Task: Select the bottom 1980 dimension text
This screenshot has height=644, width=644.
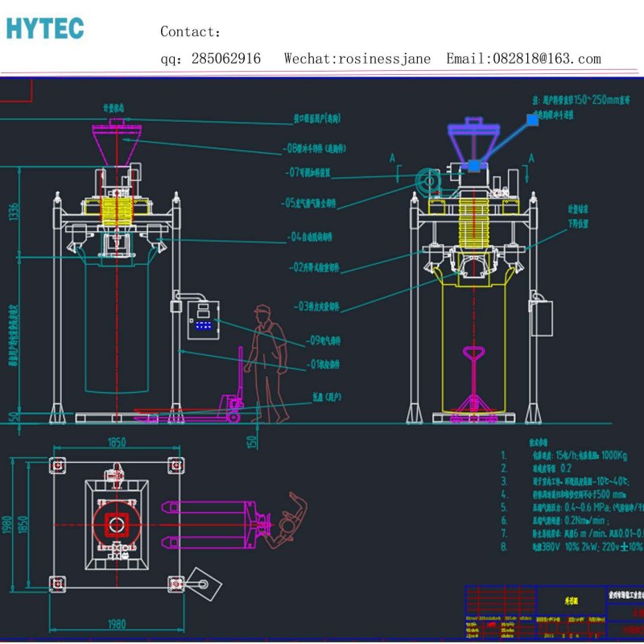Action: click(116, 624)
